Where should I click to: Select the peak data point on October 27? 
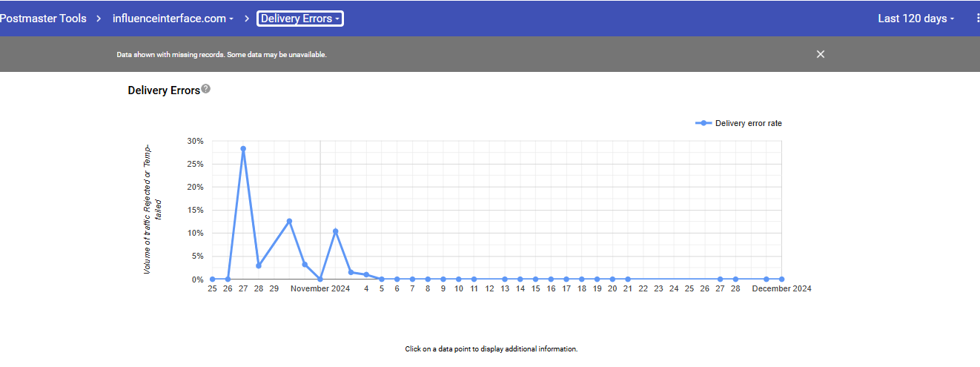click(x=243, y=149)
